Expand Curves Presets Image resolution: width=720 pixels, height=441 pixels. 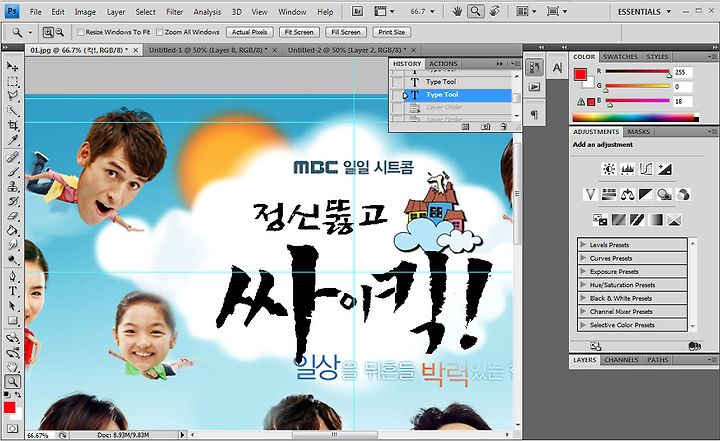(583, 258)
